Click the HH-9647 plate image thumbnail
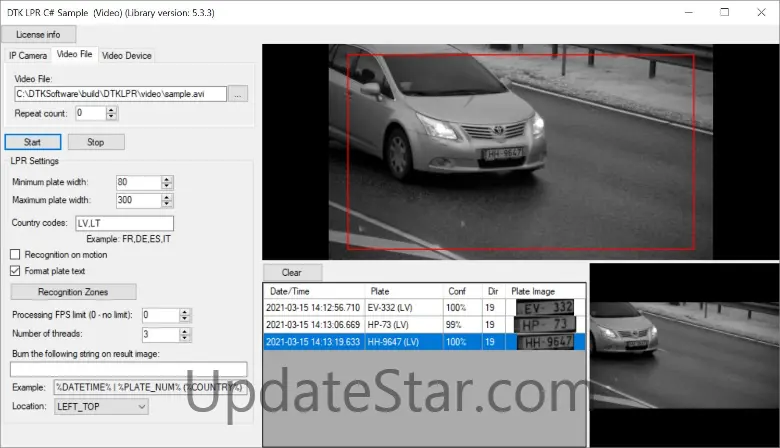Viewport: 780px width, 448px height. coord(545,342)
